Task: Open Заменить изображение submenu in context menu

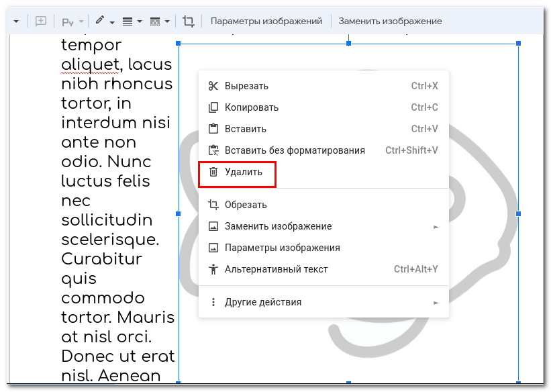Action: (323, 226)
